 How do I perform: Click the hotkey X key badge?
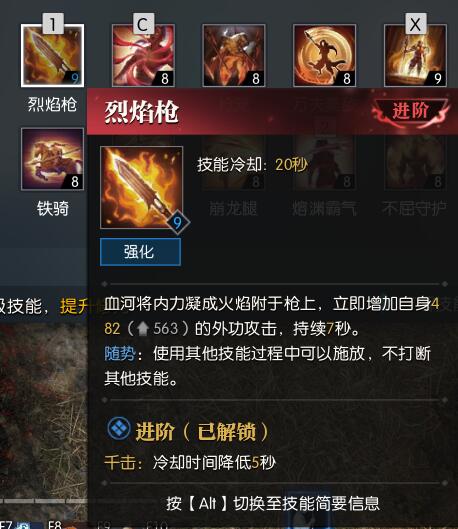tap(416, 24)
